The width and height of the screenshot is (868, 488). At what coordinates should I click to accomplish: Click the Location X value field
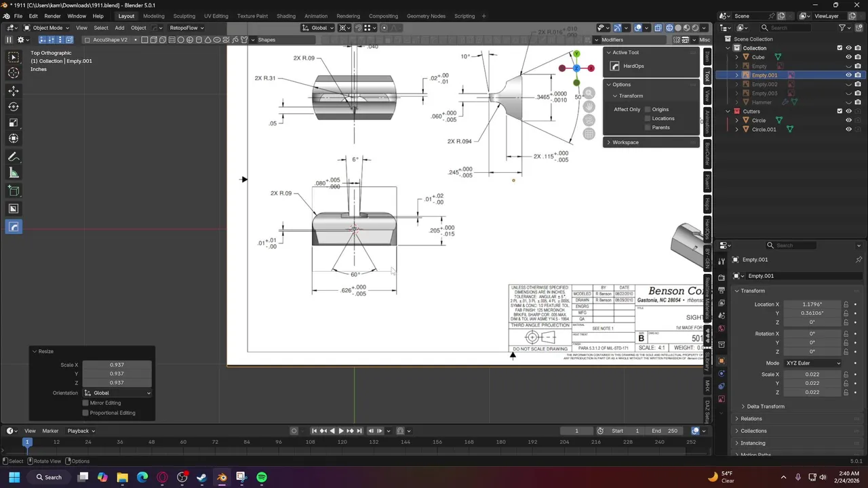pyautogui.click(x=812, y=304)
